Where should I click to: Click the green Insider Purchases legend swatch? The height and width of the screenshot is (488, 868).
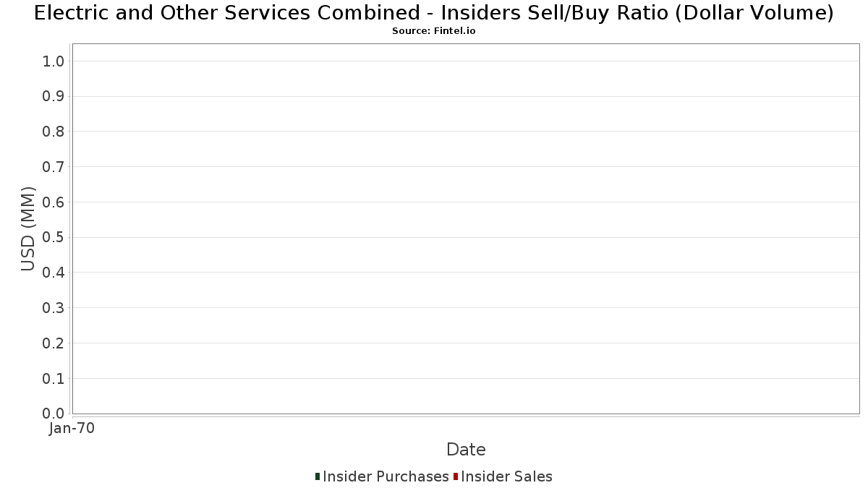tap(318, 476)
